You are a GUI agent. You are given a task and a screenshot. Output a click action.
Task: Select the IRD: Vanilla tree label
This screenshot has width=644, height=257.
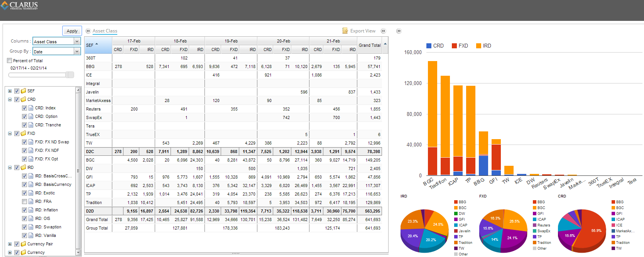pyautogui.click(x=46, y=235)
